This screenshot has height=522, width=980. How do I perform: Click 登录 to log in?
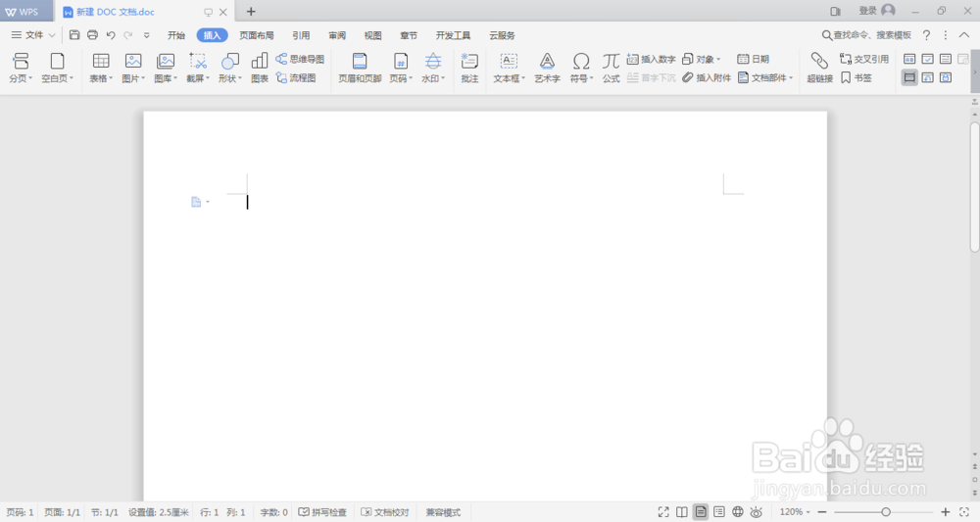(867, 11)
